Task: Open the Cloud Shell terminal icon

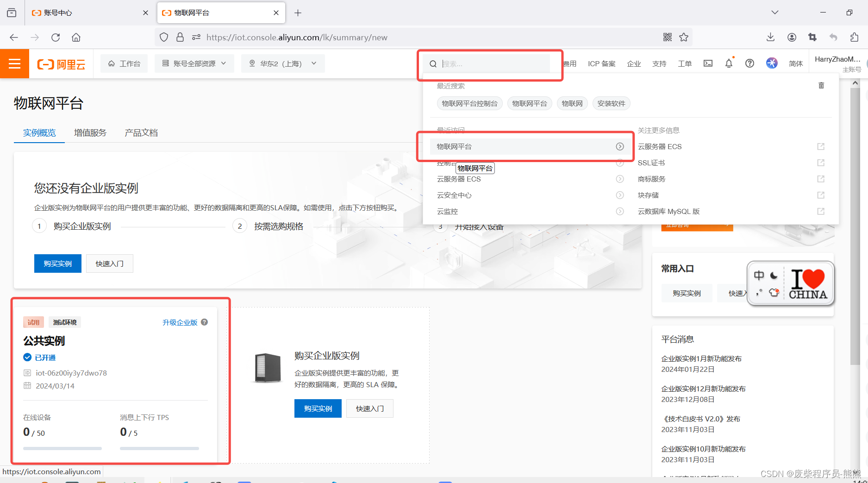Action: pos(707,63)
